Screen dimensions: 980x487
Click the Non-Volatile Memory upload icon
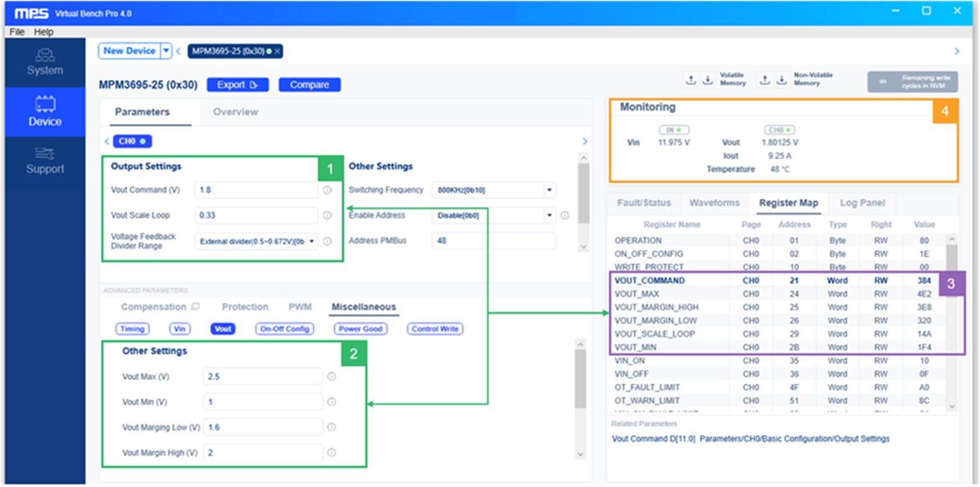[x=765, y=80]
